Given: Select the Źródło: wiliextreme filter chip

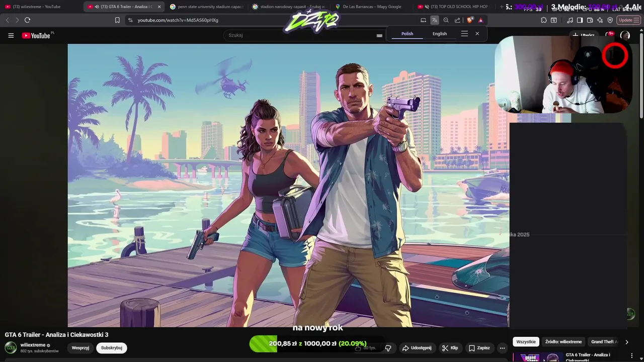Looking at the screenshot, I should 563,342.
